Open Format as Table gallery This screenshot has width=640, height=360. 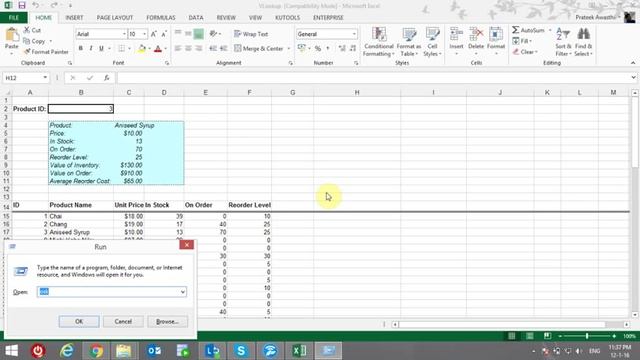pyautogui.click(x=409, y=42)
